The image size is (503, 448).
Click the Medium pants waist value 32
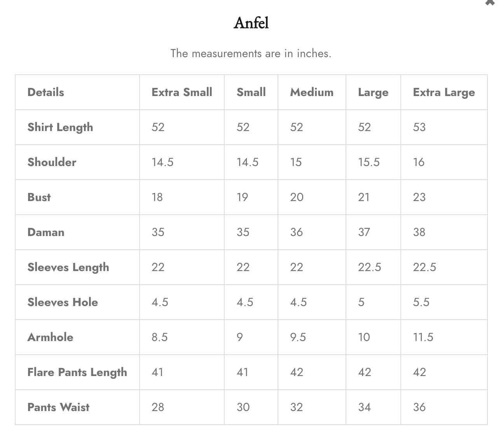coord(297,407)
